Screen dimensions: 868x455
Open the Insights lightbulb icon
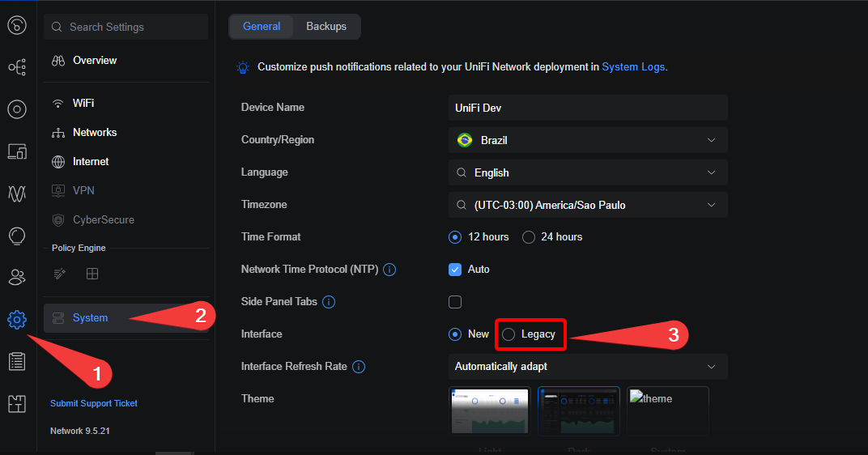point(17,236)
